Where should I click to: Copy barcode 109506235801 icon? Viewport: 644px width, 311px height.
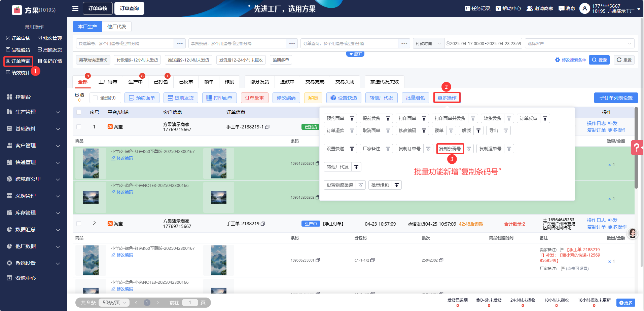pyautogui.click(x=318, y=260)
